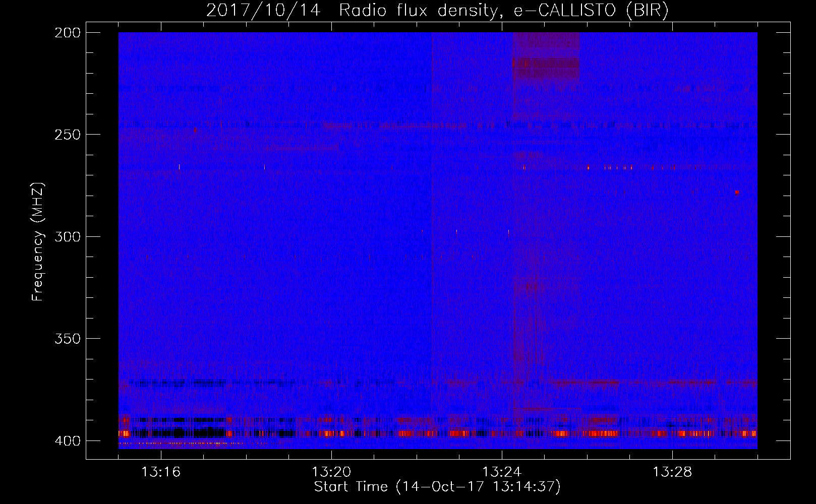
Task: Click the "Frequency (MHZ)" axis label
Action: click(37, 241)
